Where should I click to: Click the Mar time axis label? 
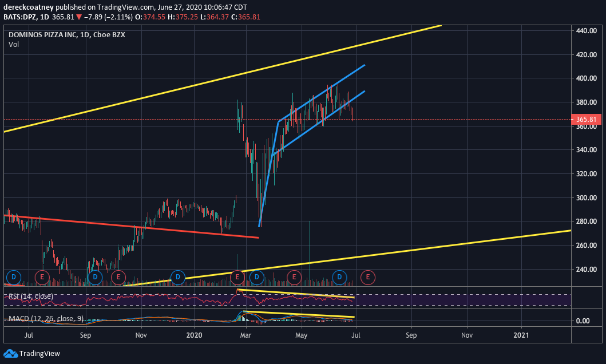tap(245, 335)
